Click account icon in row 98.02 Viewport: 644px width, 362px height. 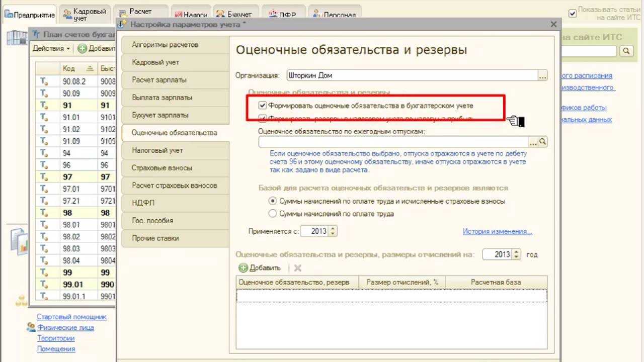click(44, 237)
